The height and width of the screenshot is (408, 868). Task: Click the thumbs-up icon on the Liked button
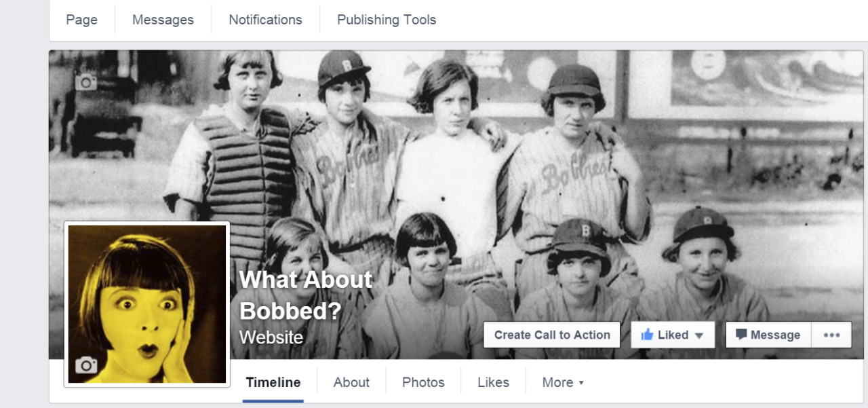pos(647,335)
